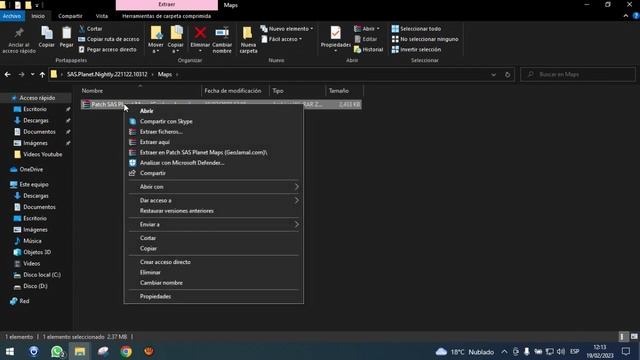
Task: Open the Copiar a dropdown
Action: (176, 40)
